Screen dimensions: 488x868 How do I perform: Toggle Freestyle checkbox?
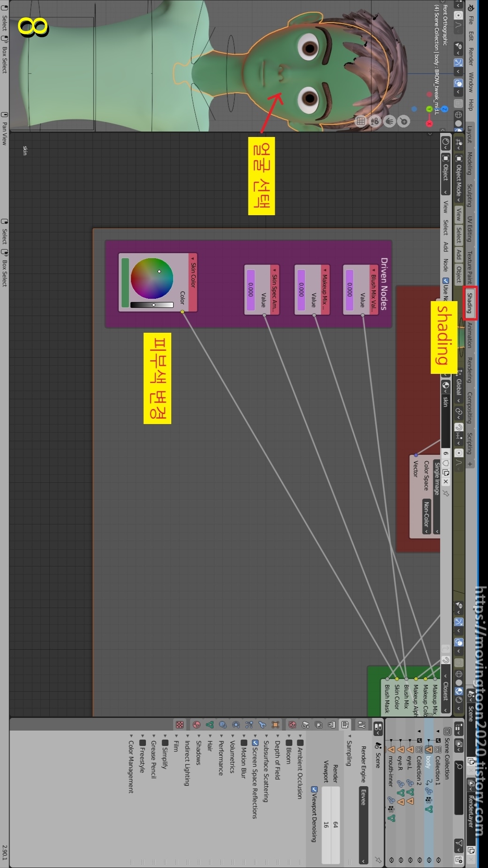tap(142, 743)
